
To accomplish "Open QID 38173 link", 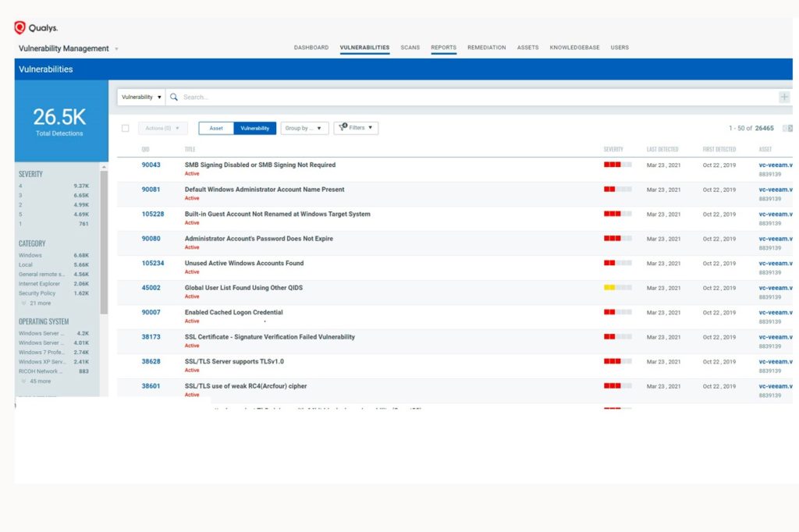I will tap(151, 337).
